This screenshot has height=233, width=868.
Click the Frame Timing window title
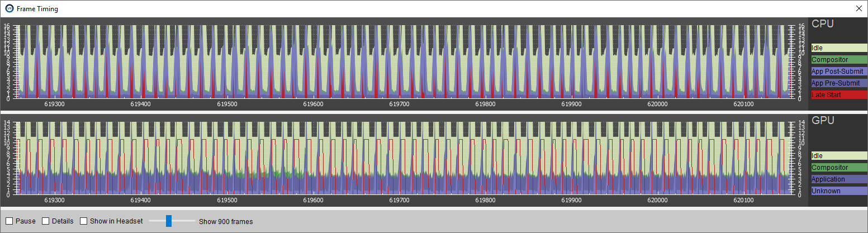(37, 9)
